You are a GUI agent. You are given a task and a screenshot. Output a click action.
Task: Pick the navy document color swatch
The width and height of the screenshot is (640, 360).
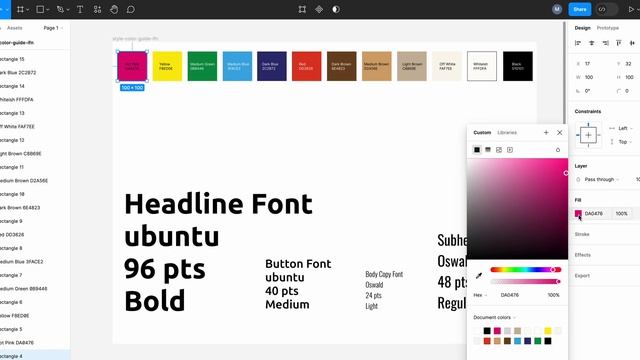tap(527, 341)
